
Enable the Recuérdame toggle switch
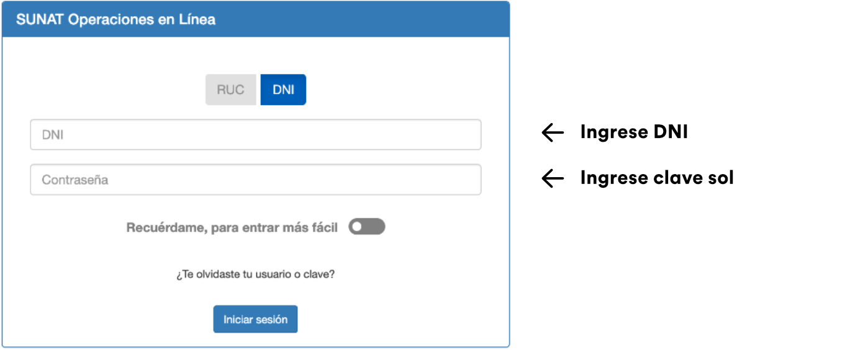coord(367,227)
